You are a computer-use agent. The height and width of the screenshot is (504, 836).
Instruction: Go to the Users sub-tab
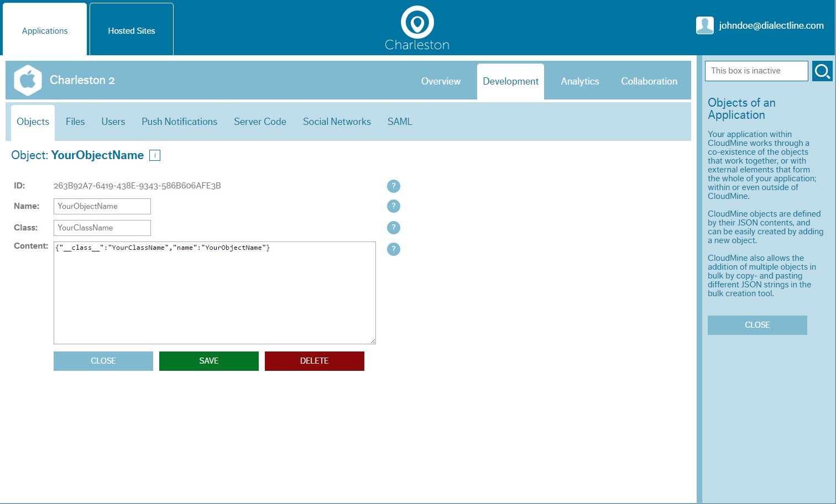point(113,122)
